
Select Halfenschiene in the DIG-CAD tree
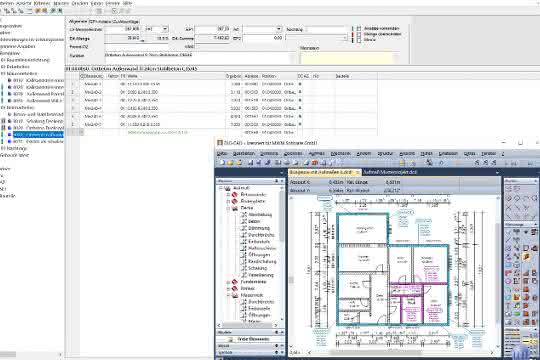[262, 248]
